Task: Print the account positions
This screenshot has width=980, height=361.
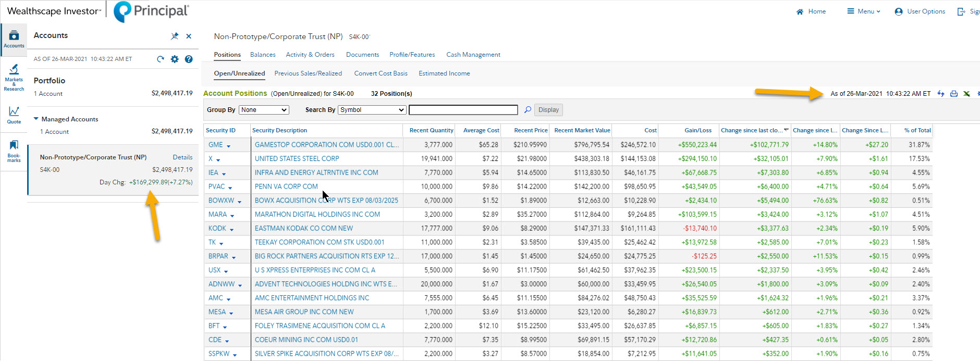Action: click(x=954, y=94)
